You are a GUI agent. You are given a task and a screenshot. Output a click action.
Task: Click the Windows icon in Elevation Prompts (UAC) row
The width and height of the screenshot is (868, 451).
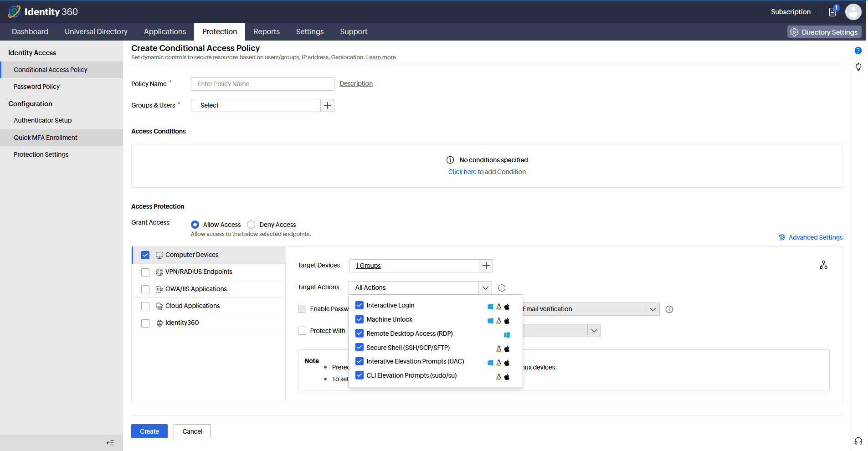point(490,363)
